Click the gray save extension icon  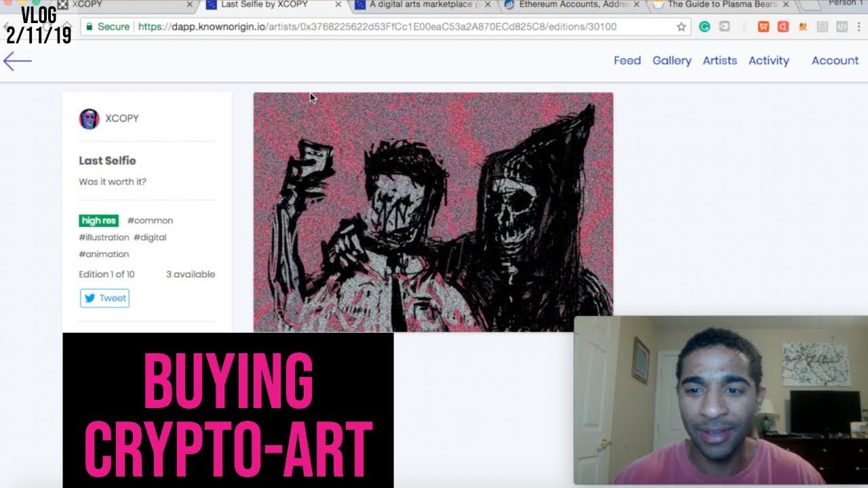tap(822, 27)
